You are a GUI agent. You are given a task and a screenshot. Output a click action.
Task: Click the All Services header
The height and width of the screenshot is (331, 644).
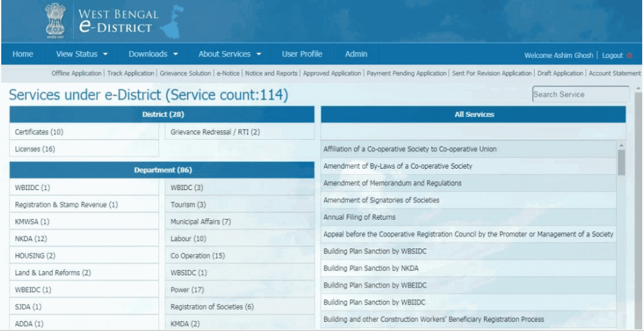tap(474, 115)
